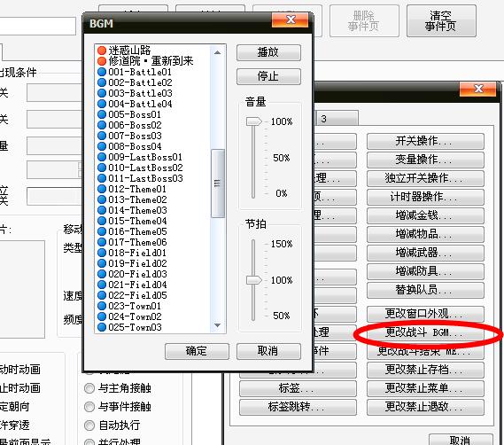
Task: Pick 011-LastBoss03 track
Action: 140,177
